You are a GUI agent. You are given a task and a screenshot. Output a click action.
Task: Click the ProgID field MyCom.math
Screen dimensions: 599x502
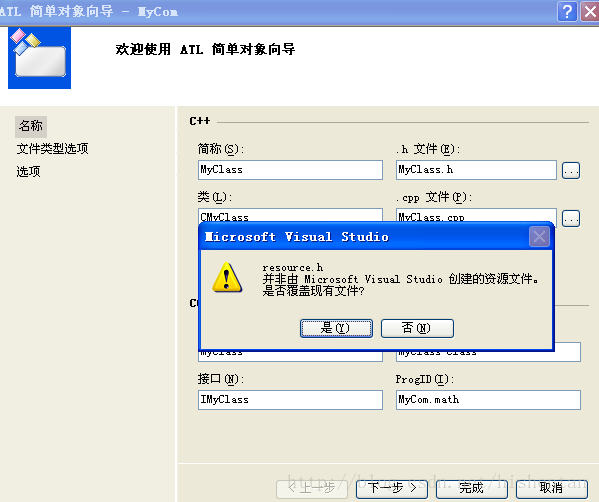coord(488,400)
